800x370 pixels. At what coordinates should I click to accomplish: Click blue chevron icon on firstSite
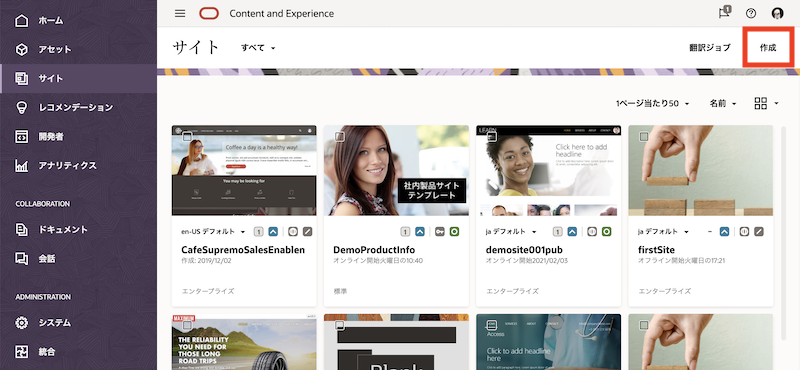point(724,232)
